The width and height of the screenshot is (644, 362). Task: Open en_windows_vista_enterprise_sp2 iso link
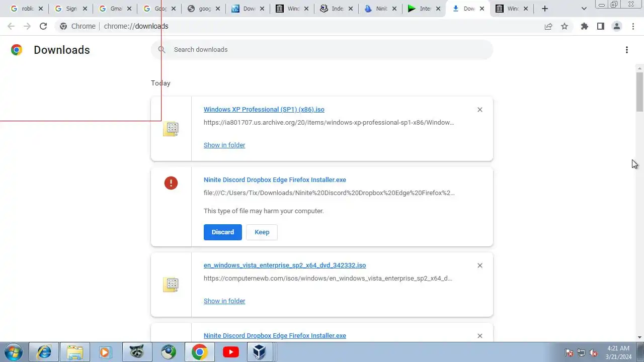coord(285,265)
